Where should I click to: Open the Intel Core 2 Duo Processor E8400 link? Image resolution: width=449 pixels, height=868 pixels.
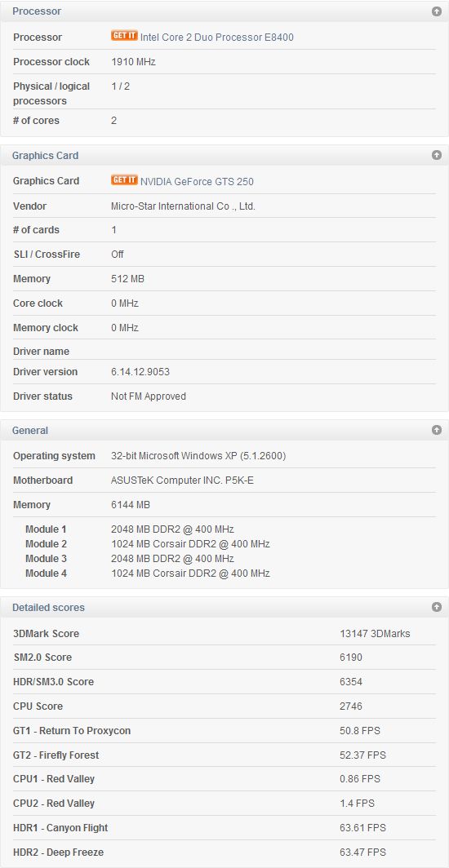pyautogui.click(x=217, y=38)
